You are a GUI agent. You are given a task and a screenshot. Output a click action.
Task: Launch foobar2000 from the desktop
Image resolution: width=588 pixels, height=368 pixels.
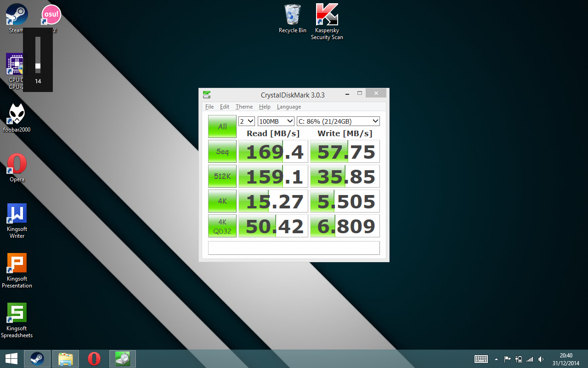[17, 117]
